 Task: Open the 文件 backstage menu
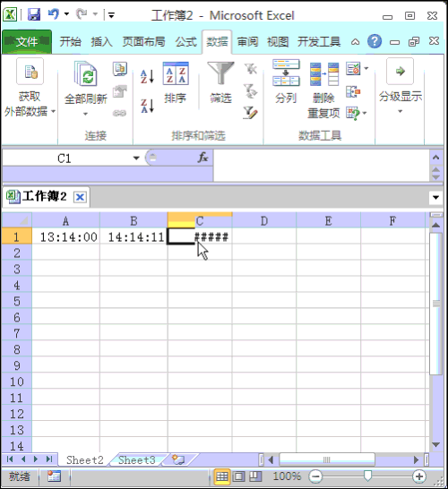point(27,42)
